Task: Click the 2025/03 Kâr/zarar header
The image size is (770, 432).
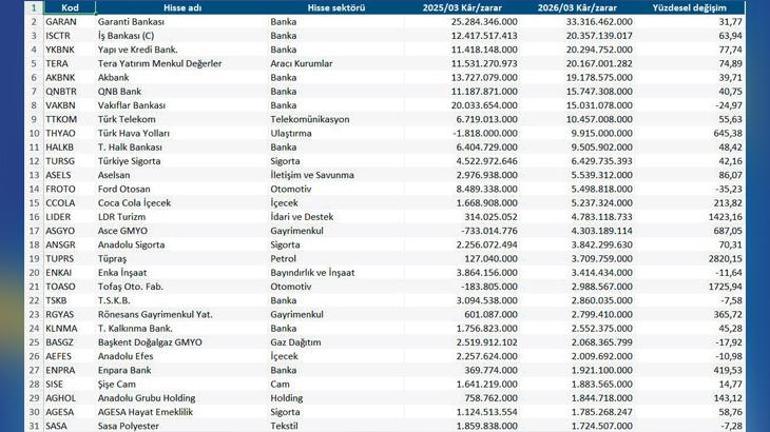Action: pos(462,8)
